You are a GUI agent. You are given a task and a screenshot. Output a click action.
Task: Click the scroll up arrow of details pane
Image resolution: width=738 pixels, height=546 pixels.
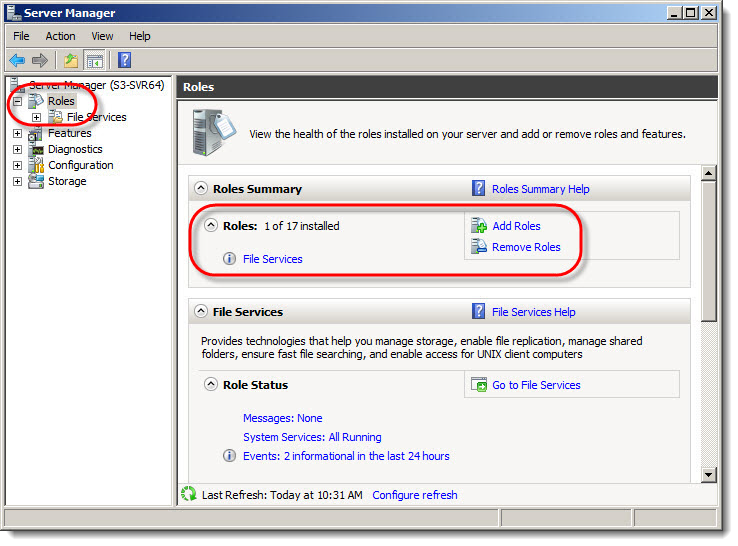[708, 173]
